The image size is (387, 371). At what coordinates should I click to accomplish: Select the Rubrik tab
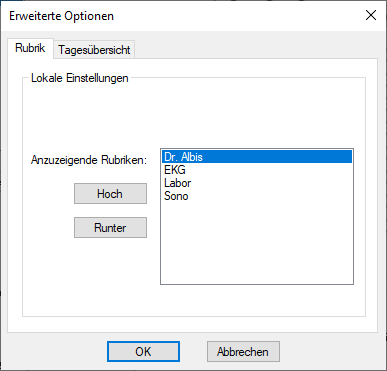tap(30, 48)
